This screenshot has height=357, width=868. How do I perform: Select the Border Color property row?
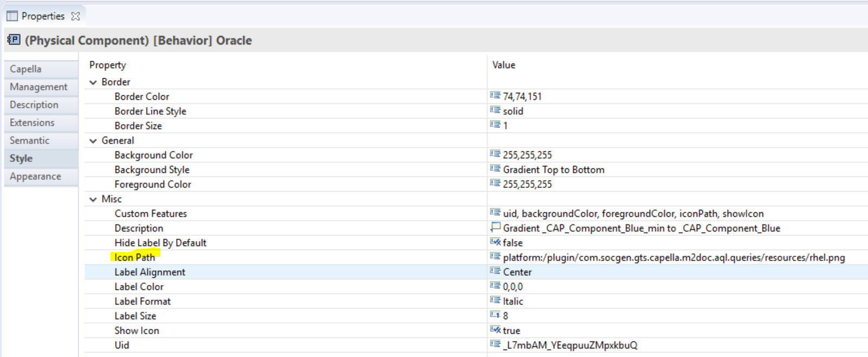[x=476, y=96]
